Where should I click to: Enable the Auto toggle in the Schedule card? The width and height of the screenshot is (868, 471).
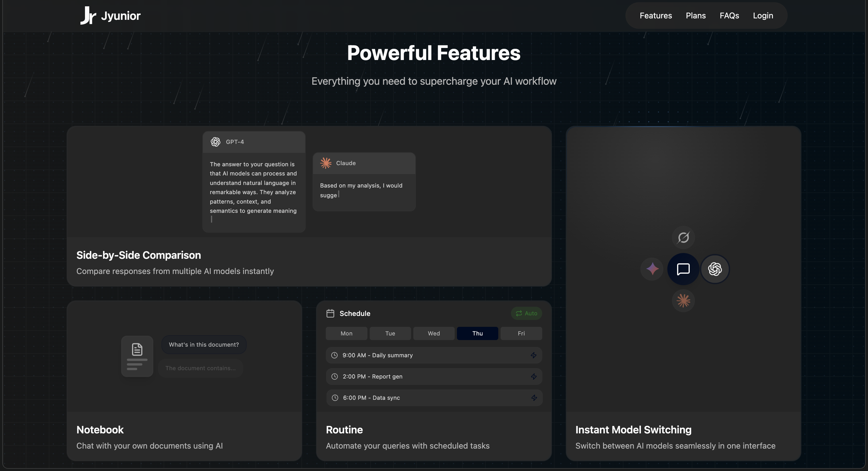pos(526,313)
